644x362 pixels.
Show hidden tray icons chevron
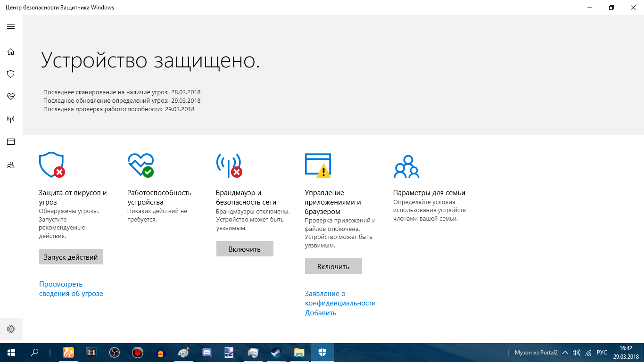(x=565, y=353)
